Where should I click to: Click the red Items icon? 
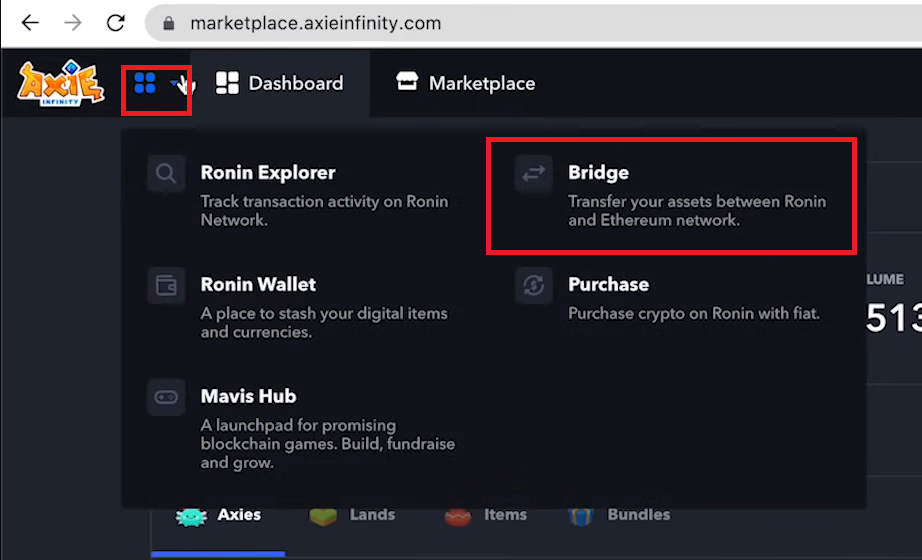[457, 516]
